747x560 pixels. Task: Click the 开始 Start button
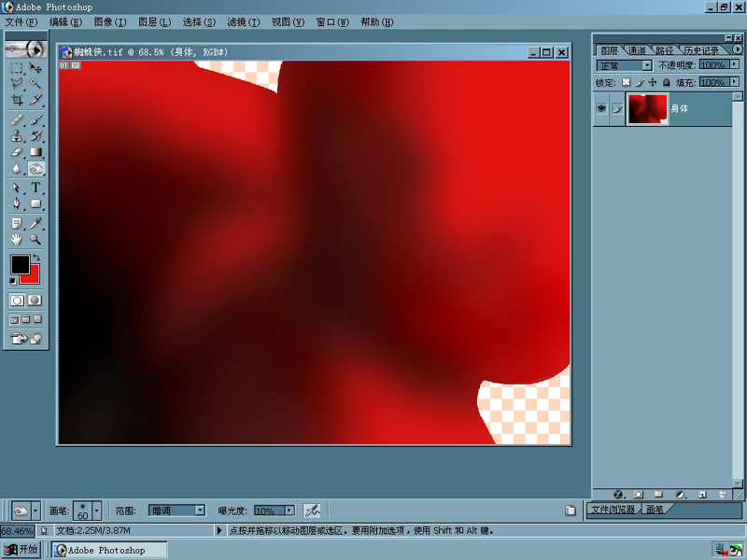21,550
